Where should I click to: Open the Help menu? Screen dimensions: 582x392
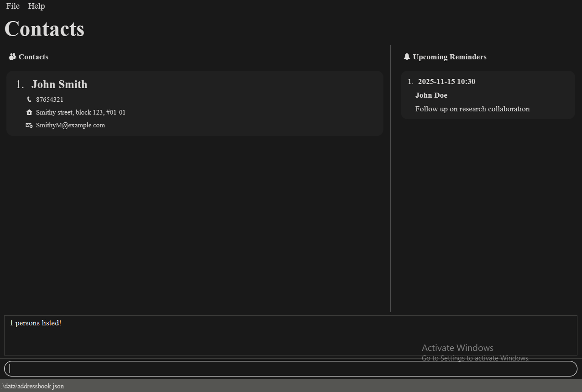tap(37, 6)
